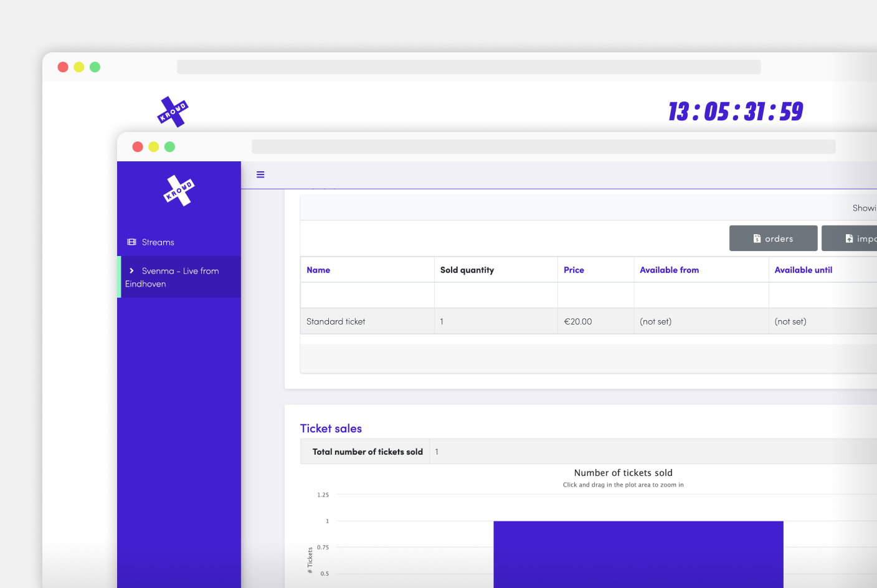Screen dimensions: 877x588
Task: Click the Krowd logo in the back window
Action: point(173,112)
